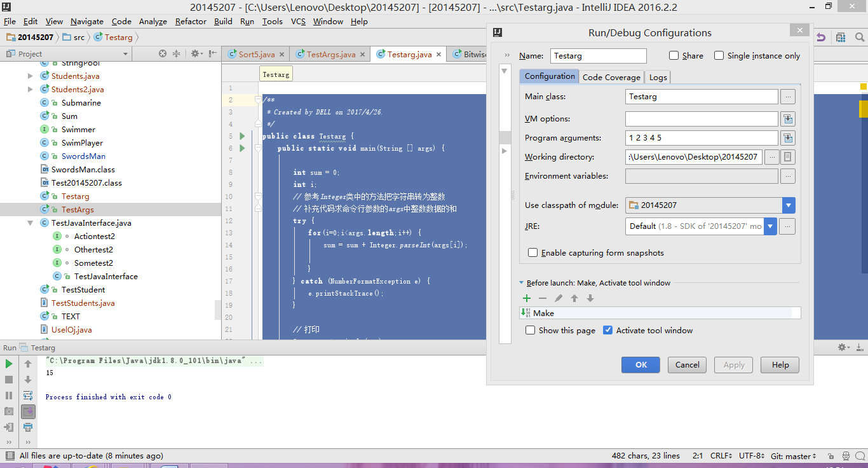Rerun Testarg with the green run arrow in Run panel
Image resolution: width=868 pixels, height=468 pixels.
pyautogui.click(x=9, y=364)
